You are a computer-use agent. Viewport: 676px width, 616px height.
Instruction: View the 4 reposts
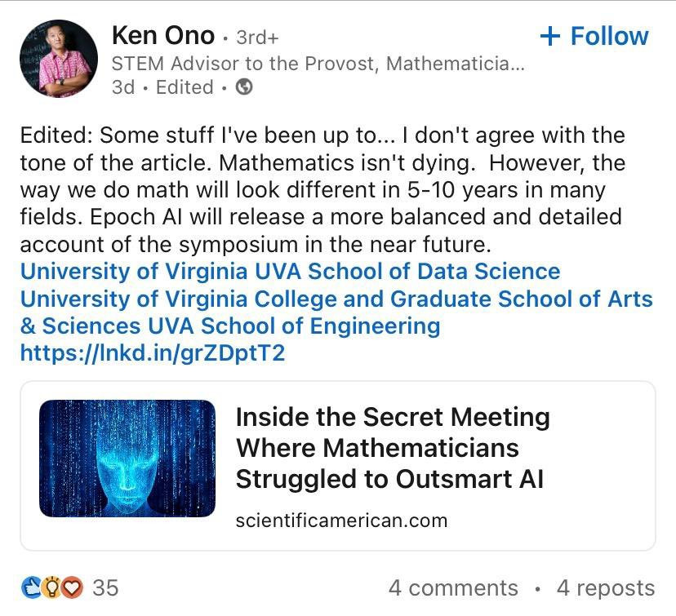tap(605, 587)
